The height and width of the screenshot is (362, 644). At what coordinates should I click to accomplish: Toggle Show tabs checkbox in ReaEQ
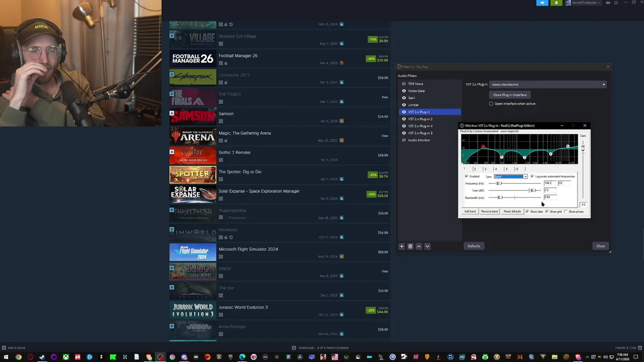(x=527, y=212)
